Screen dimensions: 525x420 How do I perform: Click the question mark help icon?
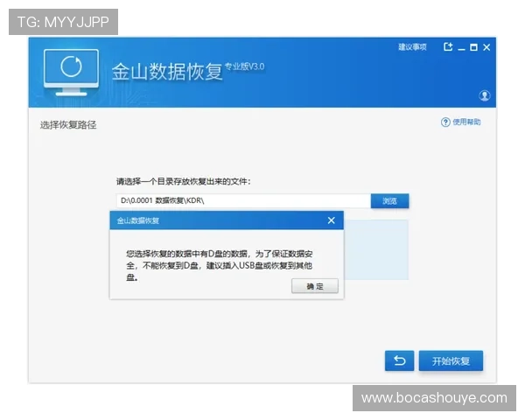pos(445,122)
